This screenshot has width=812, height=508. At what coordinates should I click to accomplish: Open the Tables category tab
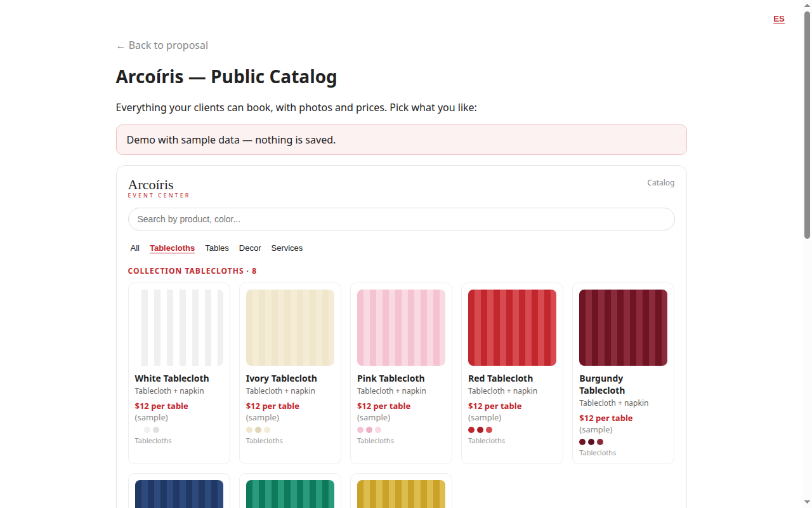tap(217, 248)
